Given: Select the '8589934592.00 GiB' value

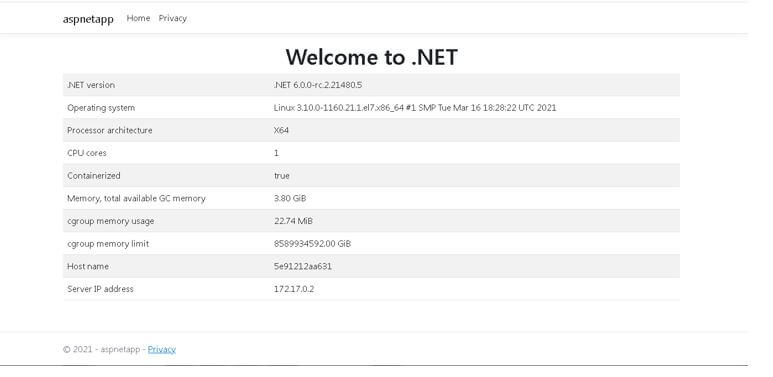Looking at the screenshot, I should point(313,243).
